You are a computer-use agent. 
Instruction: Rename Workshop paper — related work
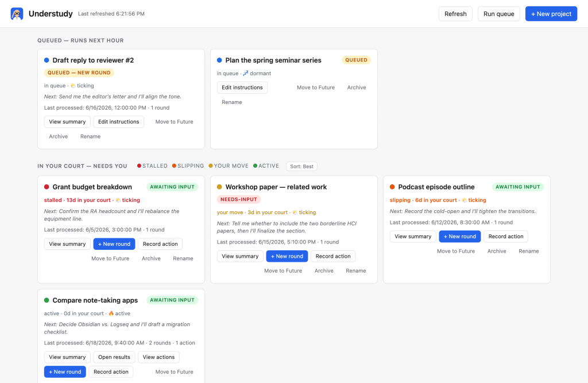click(356, 271)
